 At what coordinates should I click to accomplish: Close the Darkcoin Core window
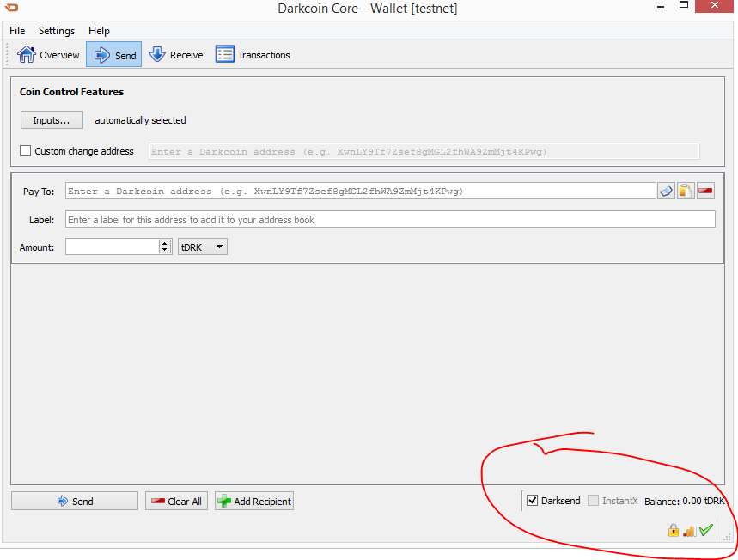click(x=715, y=6)
